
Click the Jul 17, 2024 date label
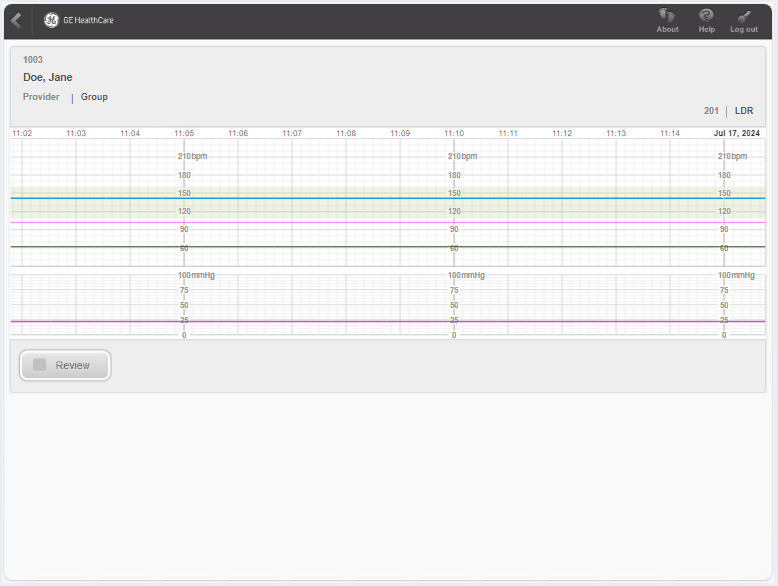[736, 133]
